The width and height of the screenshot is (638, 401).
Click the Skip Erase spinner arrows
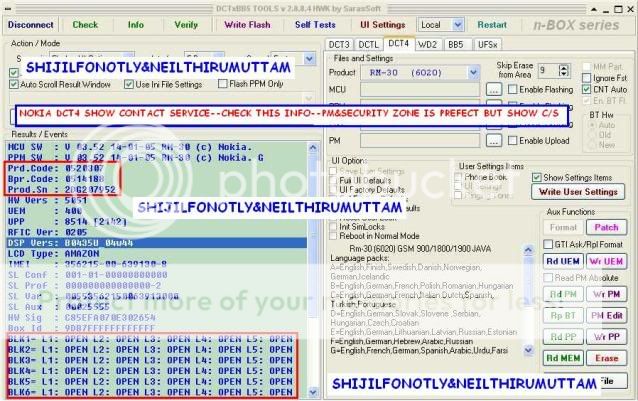click(563, 71)
